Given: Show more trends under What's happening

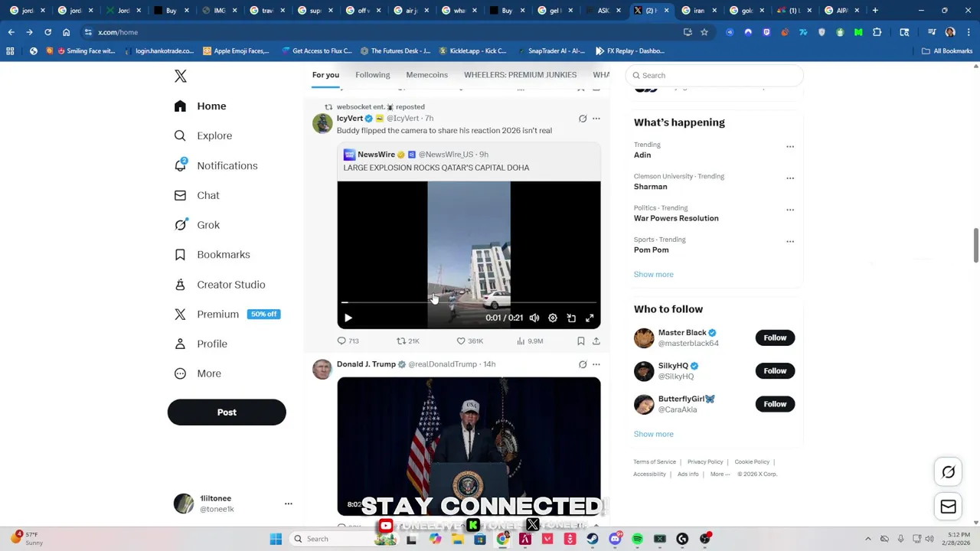Looking at the screenshot, I should (x=654, y=274).
